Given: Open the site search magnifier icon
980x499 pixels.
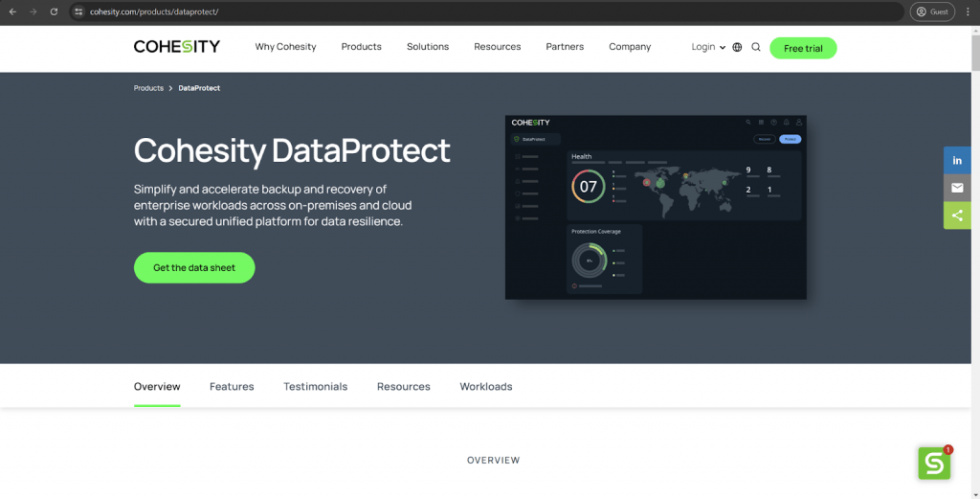Looking at the screenshot, I should coord(756,47).
